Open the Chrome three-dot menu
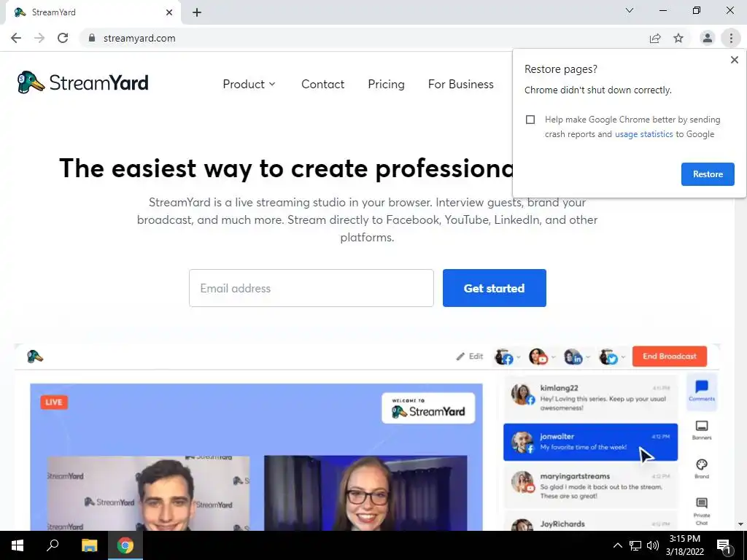Viewport: 747px width, 560px height. tap(731, 38)
